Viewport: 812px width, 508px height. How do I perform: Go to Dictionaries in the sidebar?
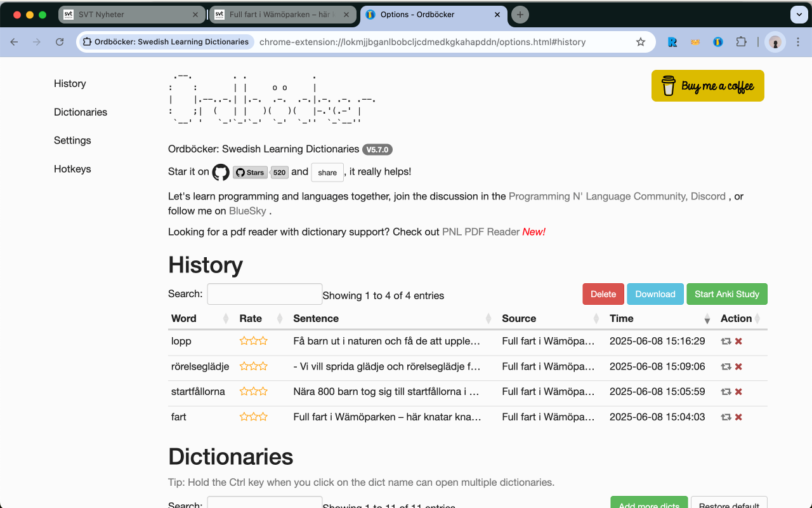[x=81, y=112]
